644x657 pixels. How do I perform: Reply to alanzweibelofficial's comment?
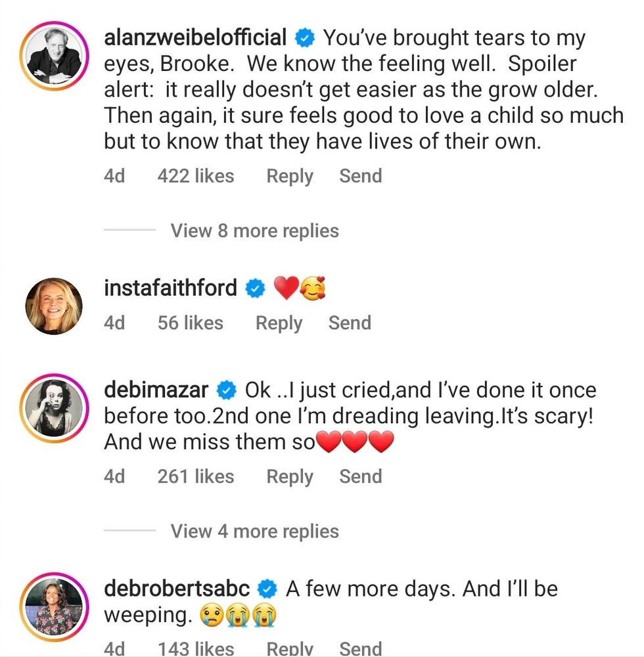(290, 176)
